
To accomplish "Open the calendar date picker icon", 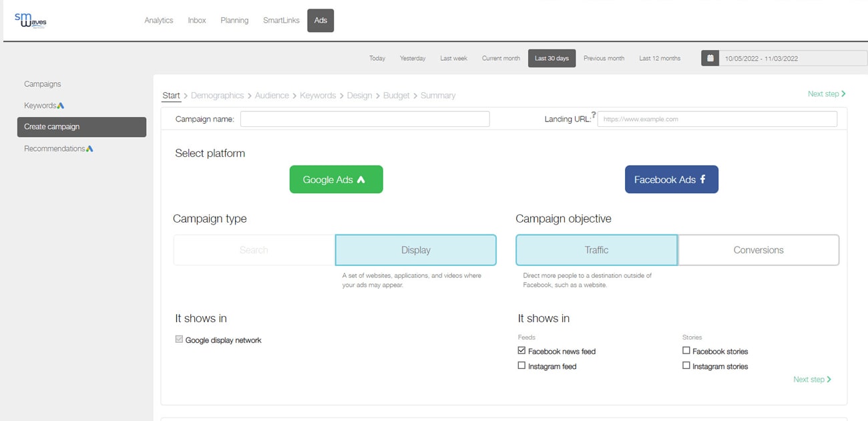I will pos(710,58).
